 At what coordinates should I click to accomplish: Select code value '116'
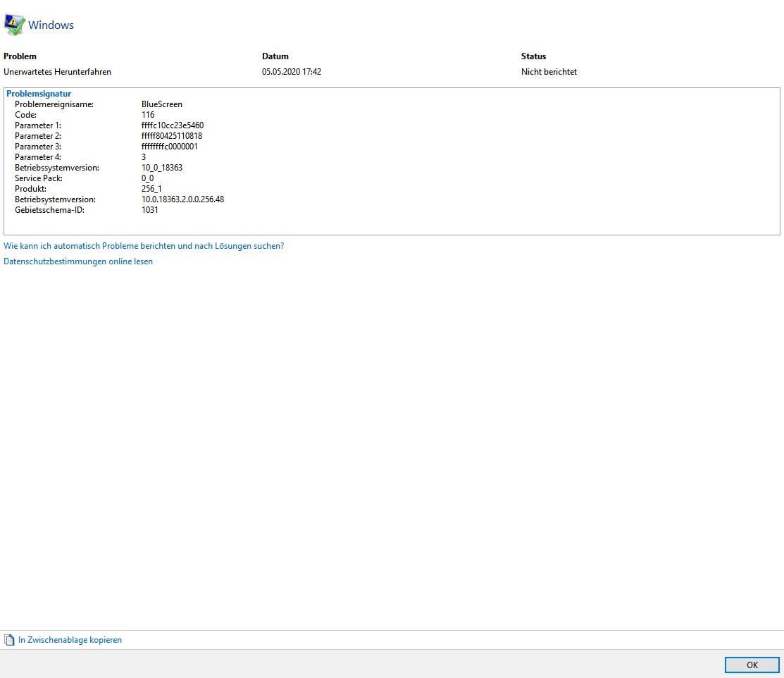pos(148,115)
